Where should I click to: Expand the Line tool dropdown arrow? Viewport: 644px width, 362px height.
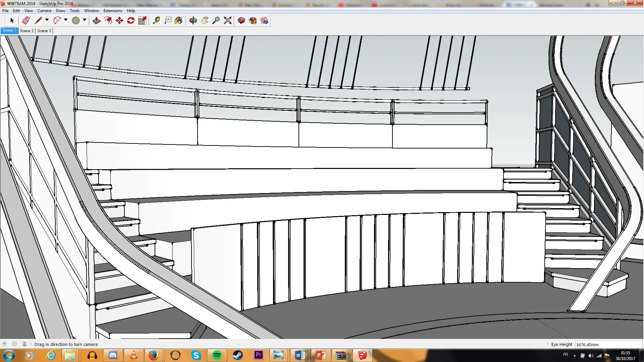[47, 20]
